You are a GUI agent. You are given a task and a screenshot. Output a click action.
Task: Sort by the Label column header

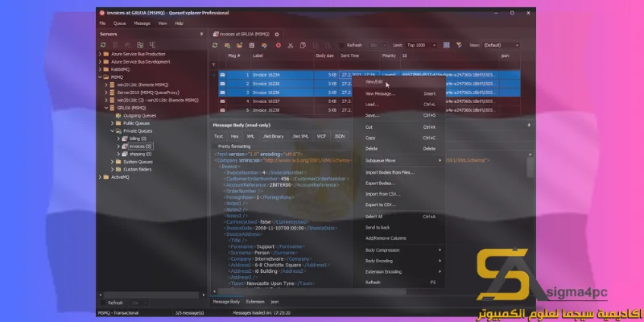tap(283, 56)
